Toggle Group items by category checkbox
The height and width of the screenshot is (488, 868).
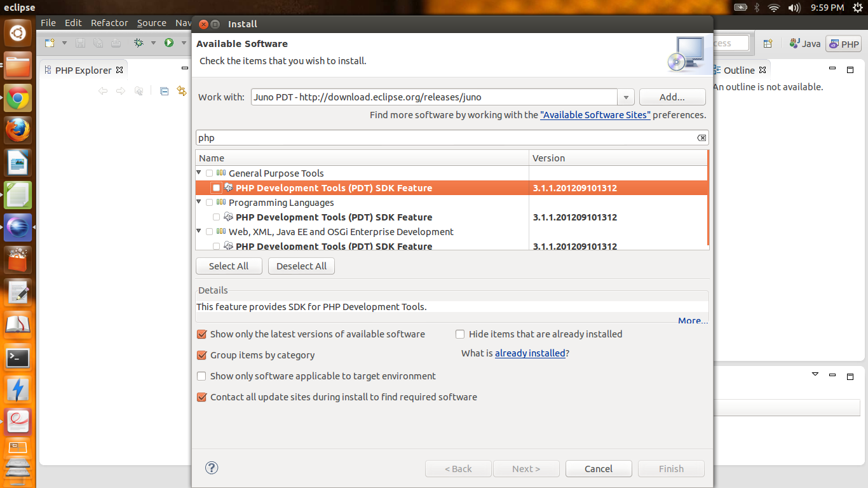click(x=201, y=355)
